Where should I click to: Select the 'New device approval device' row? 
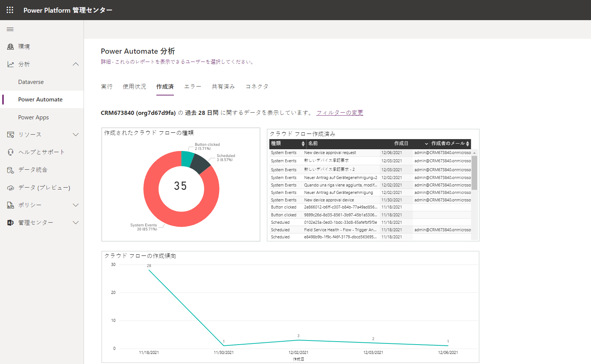(x=370, y=200)
